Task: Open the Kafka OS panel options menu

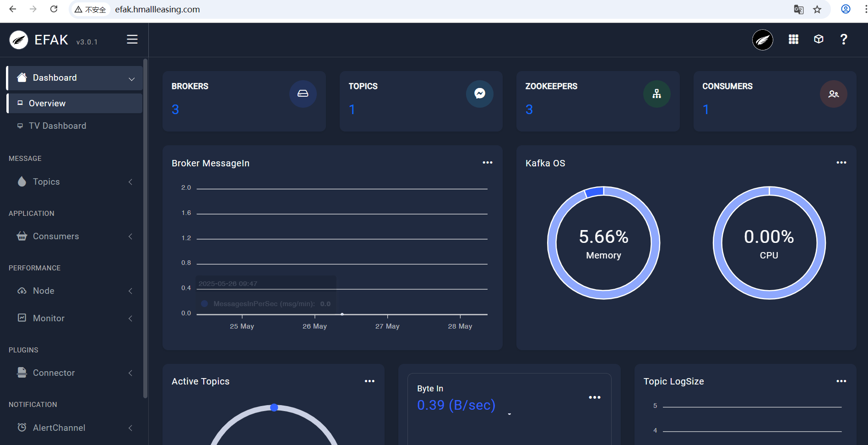Action: tap(841, 163)
